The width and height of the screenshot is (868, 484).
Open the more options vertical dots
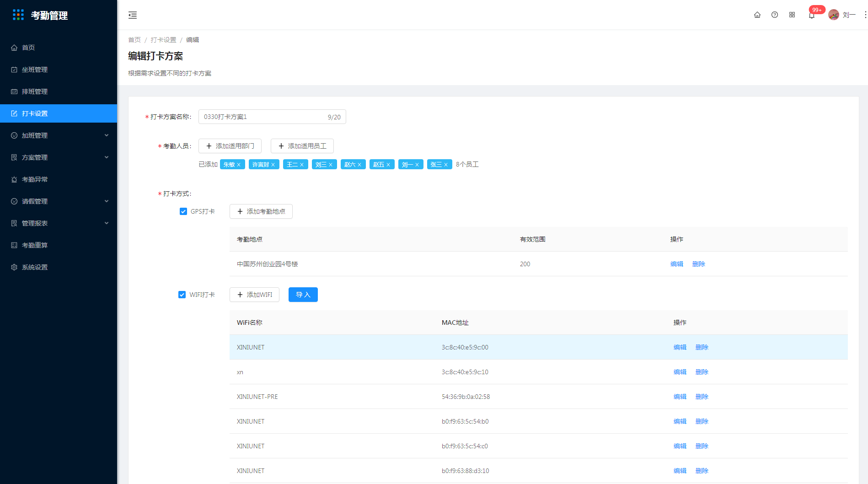coord(865,15)
